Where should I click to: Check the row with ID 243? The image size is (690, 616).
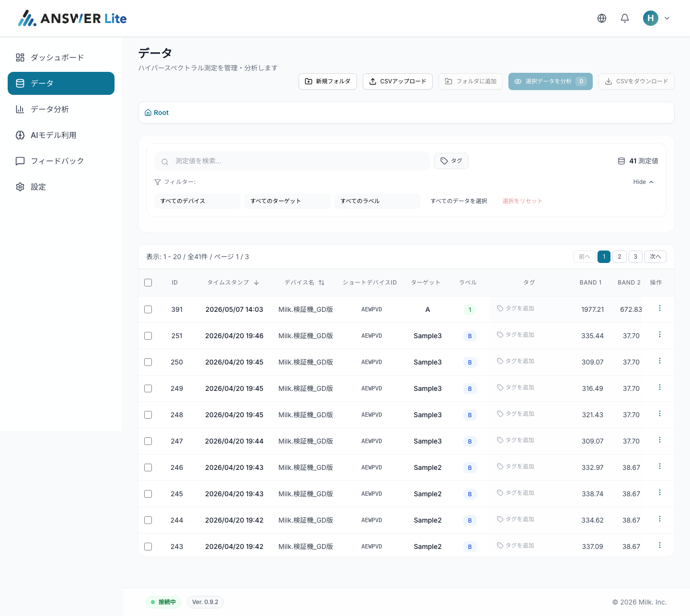pyautogui.click(x=148, y=547)
